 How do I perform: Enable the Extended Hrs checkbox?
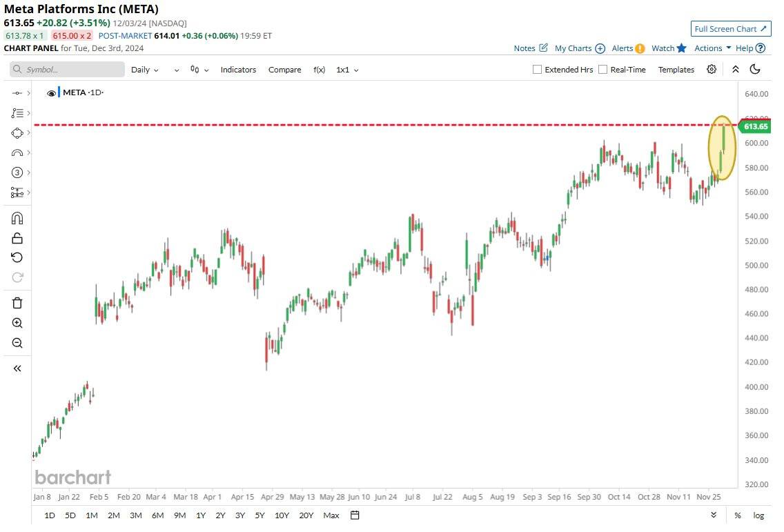[x=537, y=70]
